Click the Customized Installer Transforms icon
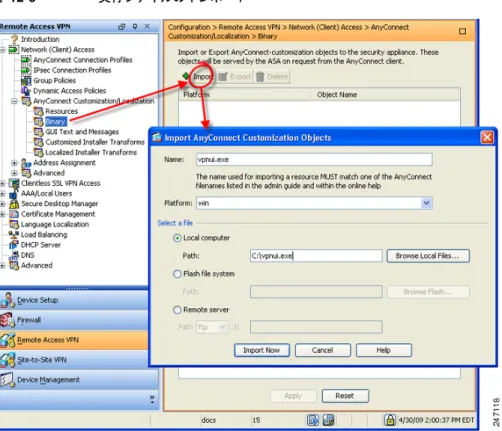502x431 pixels. click(x=38, y=142)
